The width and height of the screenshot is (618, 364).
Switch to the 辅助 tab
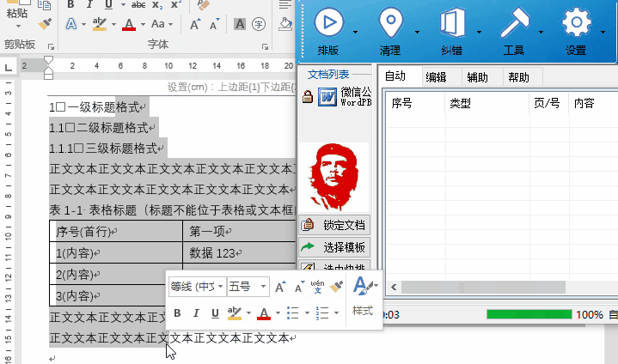click(x=477, y=76)
